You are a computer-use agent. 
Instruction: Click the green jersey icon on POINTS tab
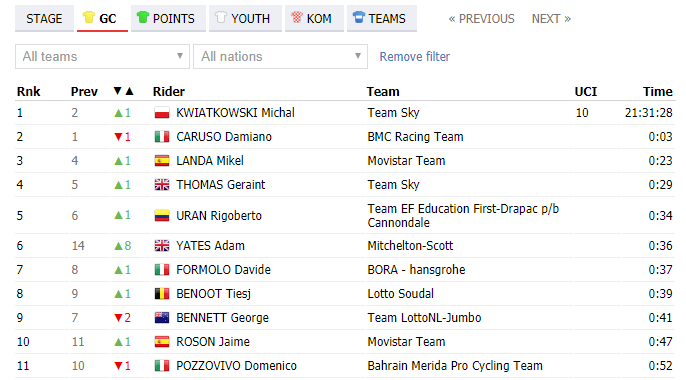pos(143,17)
